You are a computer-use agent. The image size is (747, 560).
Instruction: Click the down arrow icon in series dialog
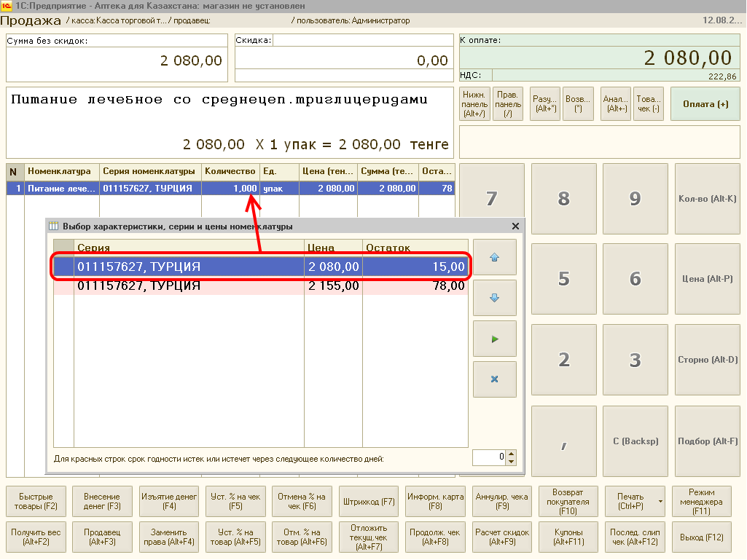point(494,298)
